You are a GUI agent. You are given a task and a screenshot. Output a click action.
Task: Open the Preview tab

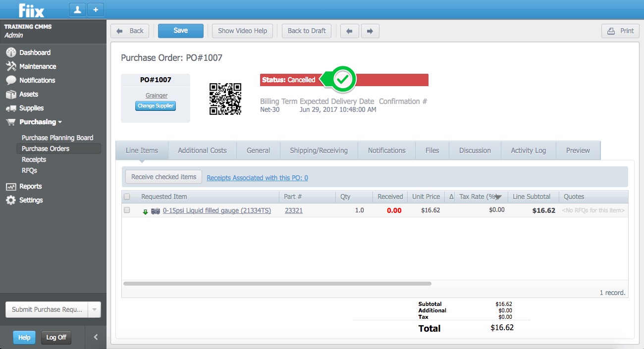578,150
